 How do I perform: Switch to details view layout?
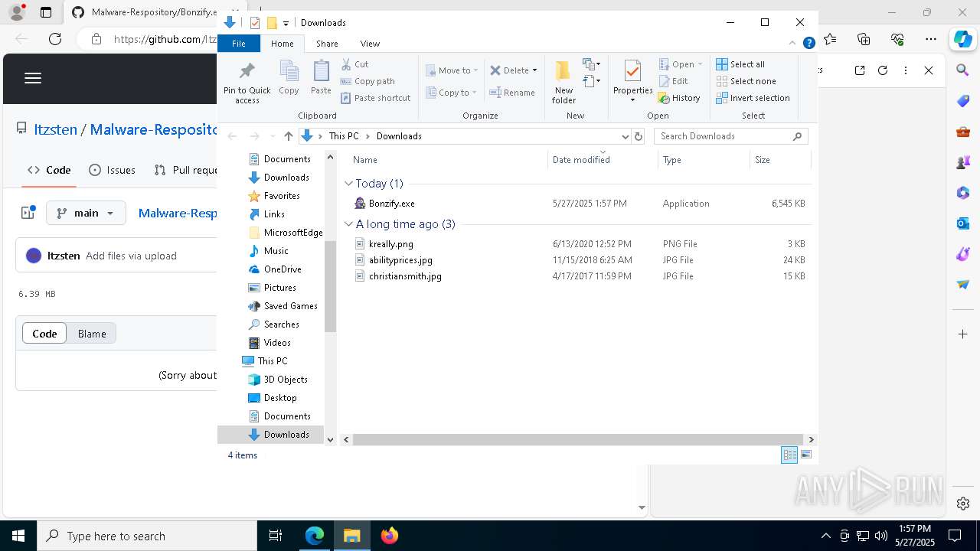point(789,455)
